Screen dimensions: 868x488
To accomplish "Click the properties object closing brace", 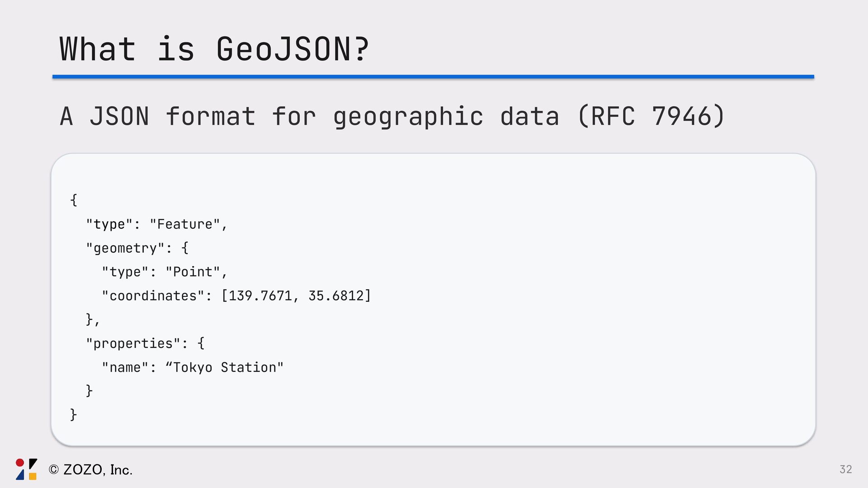I will [x=89, y=390].
